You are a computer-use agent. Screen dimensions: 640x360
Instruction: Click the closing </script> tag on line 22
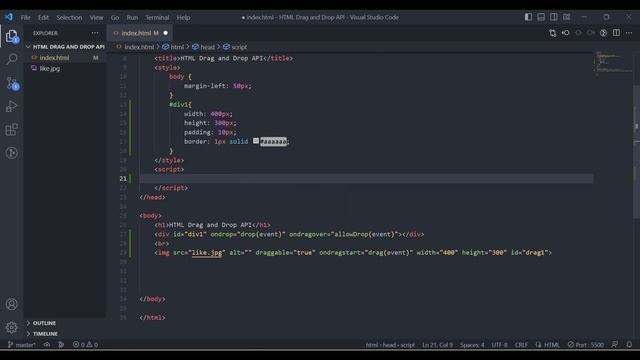click(171, 188)
